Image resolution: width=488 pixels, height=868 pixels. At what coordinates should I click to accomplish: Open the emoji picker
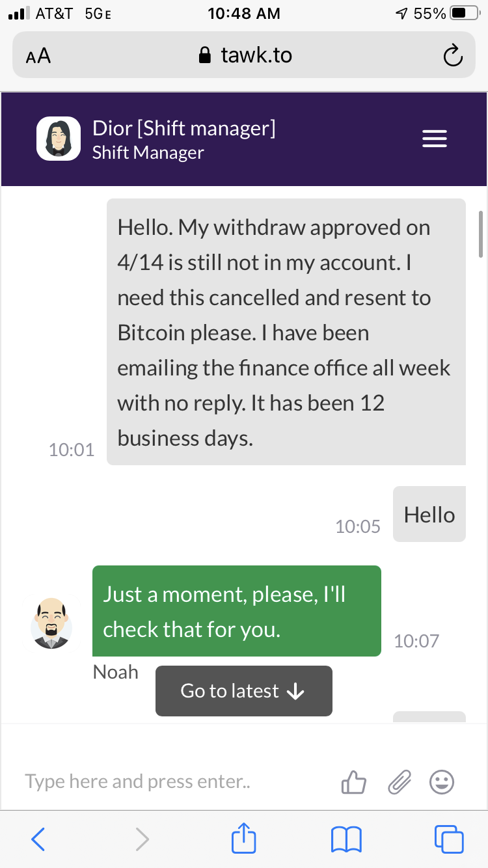[442, 782]
